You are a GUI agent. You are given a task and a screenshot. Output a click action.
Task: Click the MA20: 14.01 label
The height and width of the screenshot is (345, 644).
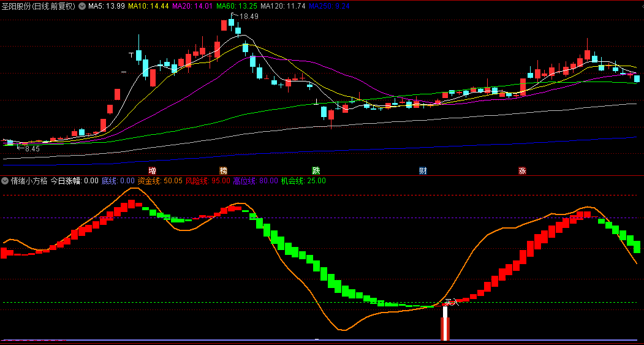click(x=192, y=6)
